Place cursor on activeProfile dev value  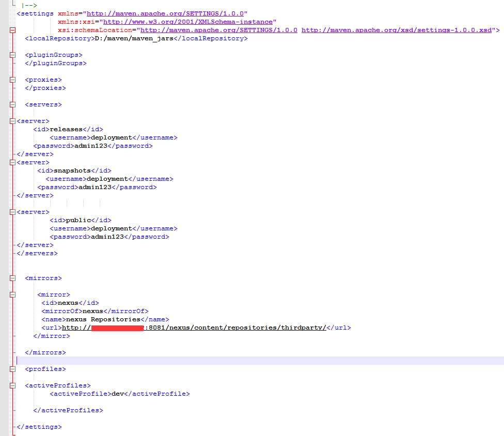pos(118,394)
